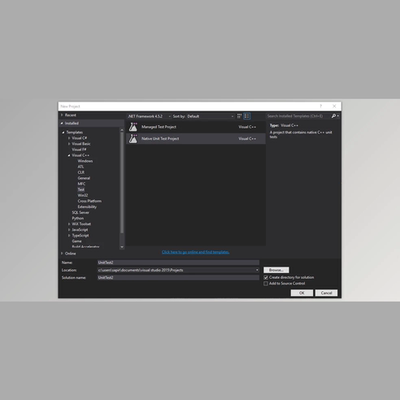This screenshot has height=400, width=400.
Task: Select MFC template category
Action: 81,184
